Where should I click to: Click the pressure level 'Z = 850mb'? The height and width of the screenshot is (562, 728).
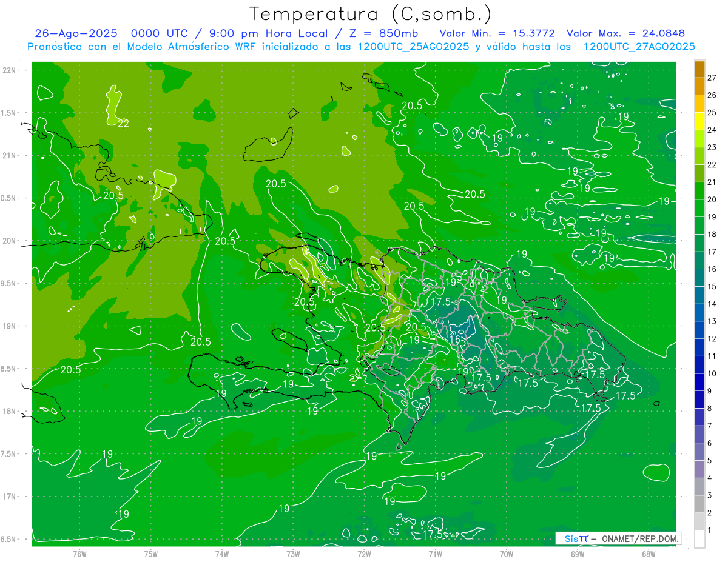click(x=383, y=33)
